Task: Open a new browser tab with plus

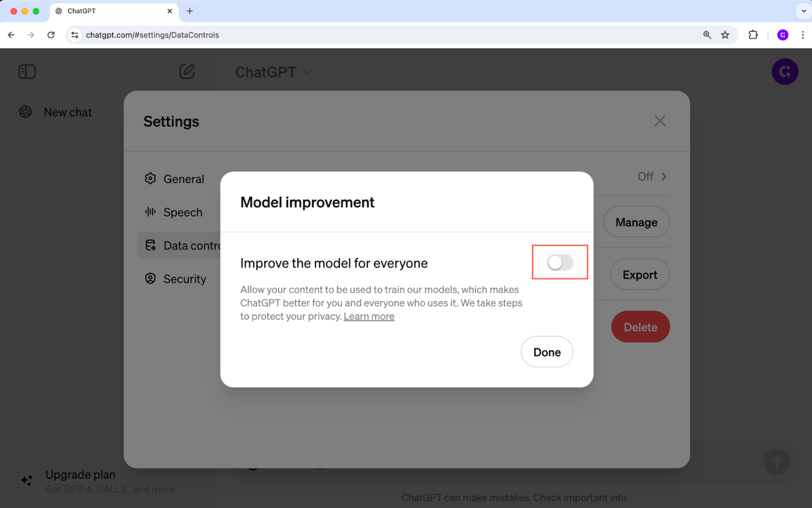Action: pos(190,11)
